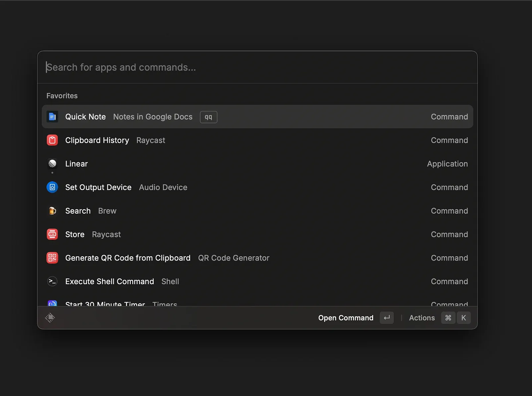The width and height of the screenshot is (532, 396).
Task: Choose Execute Shell Command label
Action: (x=110, y=282)
